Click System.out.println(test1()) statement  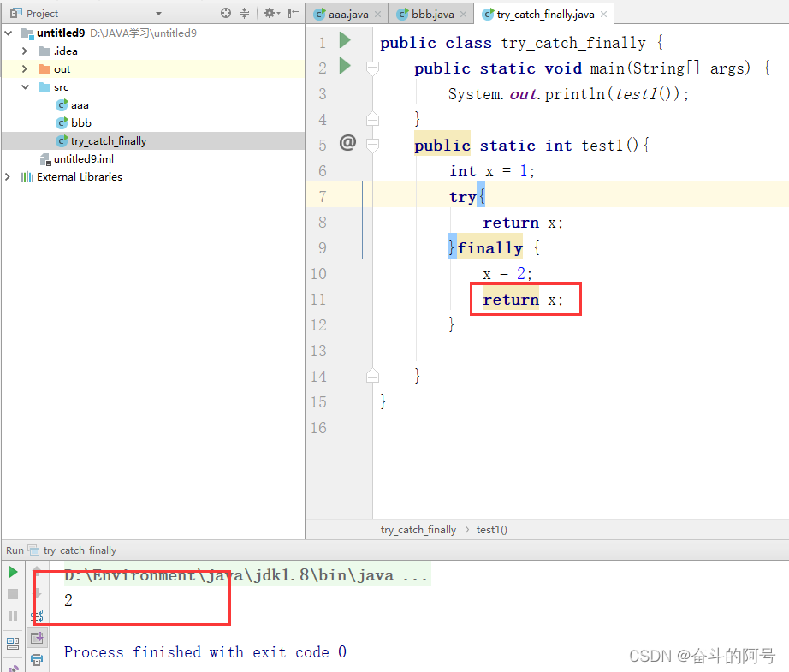pos(568,94)
